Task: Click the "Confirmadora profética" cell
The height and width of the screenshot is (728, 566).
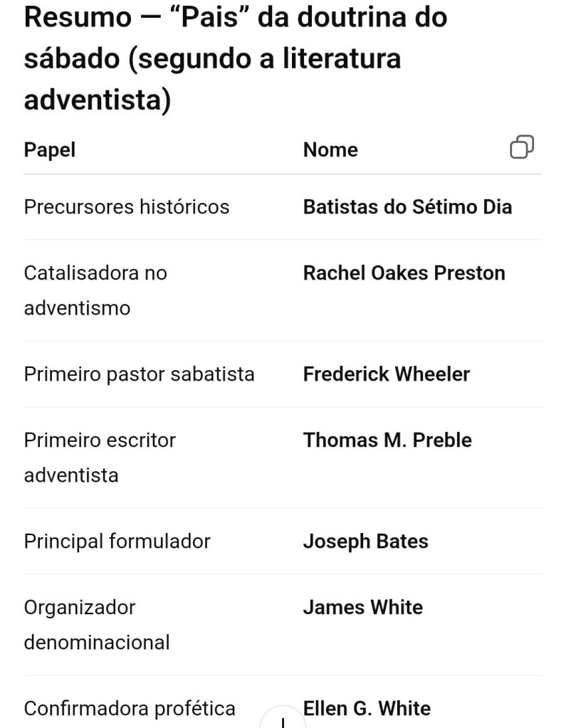Action: click(130, 709)
